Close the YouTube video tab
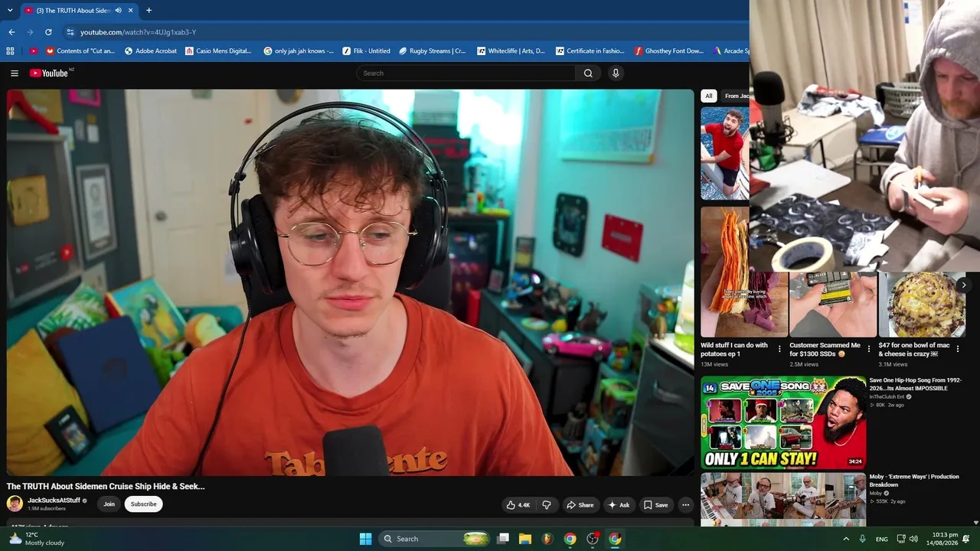The width and height of the screenshot is (980, 551). tap(130, 11)
